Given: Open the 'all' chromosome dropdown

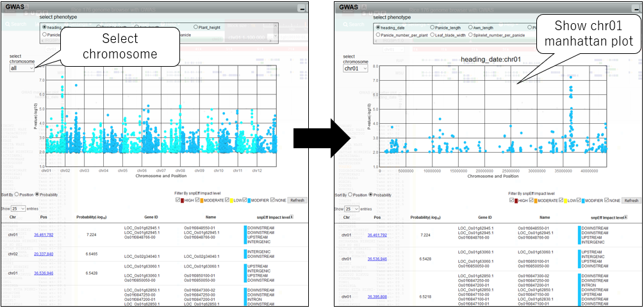Looking at the screenshot, I should (x=22, y=68).
